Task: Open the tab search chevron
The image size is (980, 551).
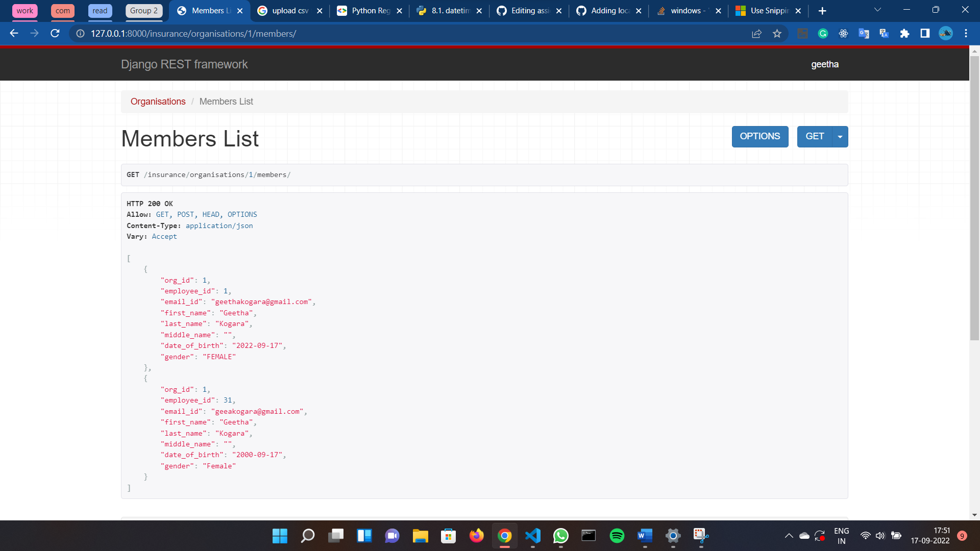Action: coord(877,10)
